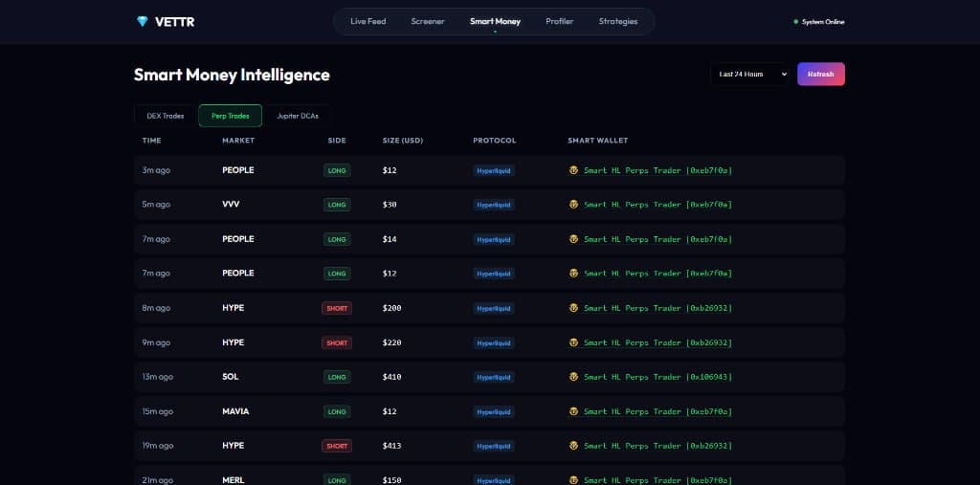The image size is (980, 485).
Task: Click the SHORT badge on the $200 HYPE trade
Action: point(337,308)
